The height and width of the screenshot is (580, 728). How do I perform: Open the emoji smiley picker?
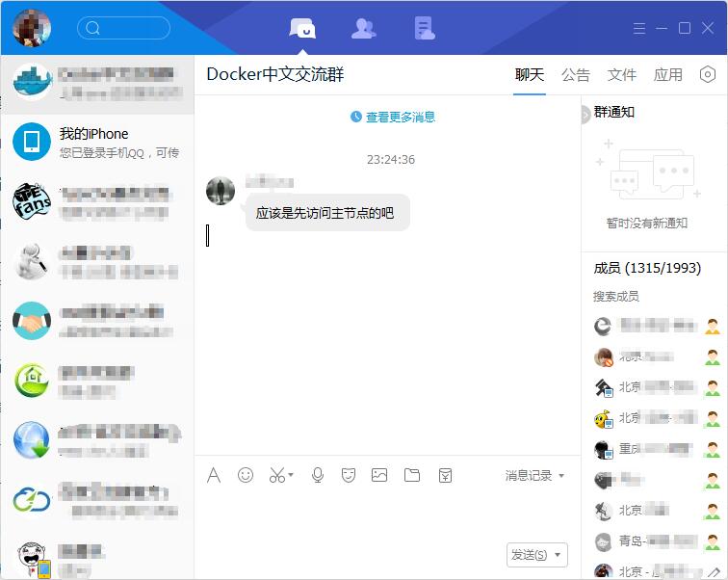[246, 475]
